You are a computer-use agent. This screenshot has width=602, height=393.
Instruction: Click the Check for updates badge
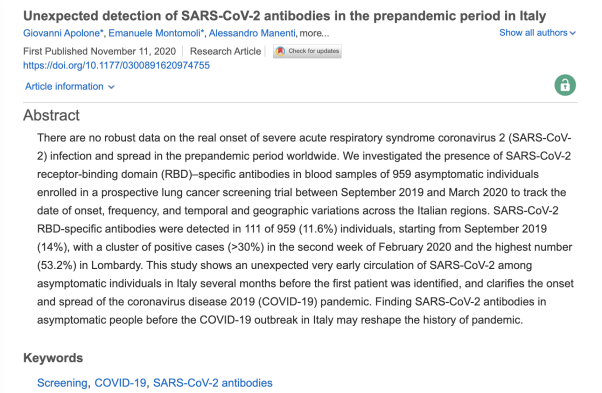[307, 51]
